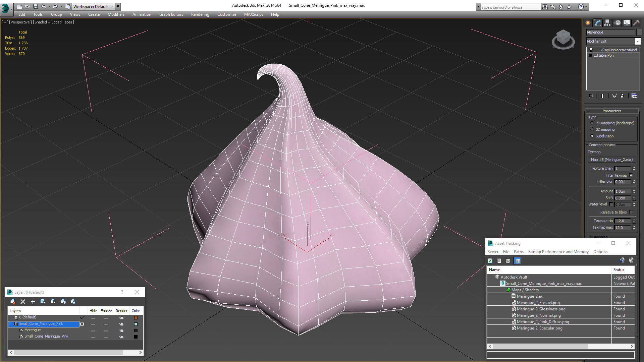The image size is (644, 362).
Task: Hide/unhide all layers icon
Action: coord(63,302)
